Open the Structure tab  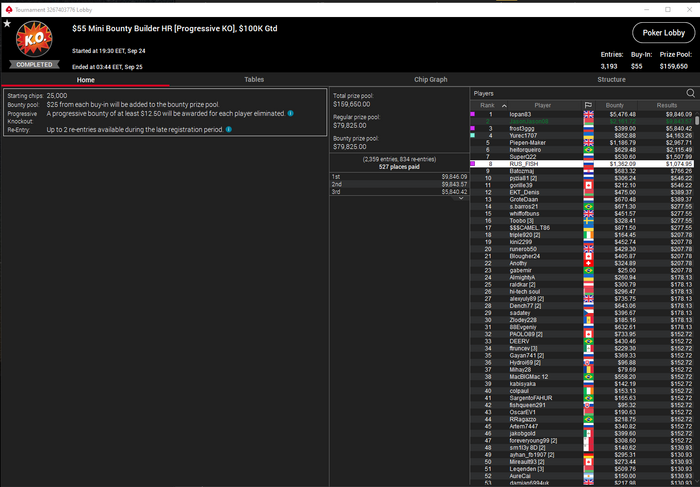coord(611,79)
